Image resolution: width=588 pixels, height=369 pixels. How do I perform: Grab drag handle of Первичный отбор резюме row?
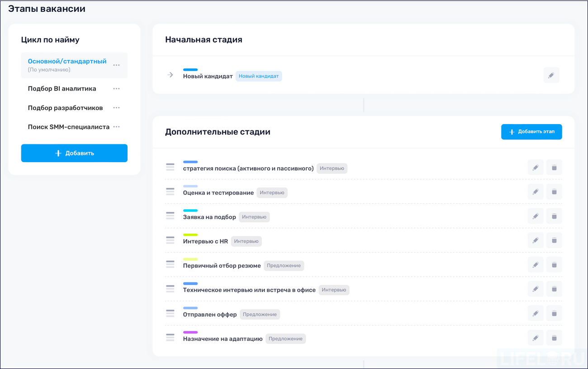170,264
